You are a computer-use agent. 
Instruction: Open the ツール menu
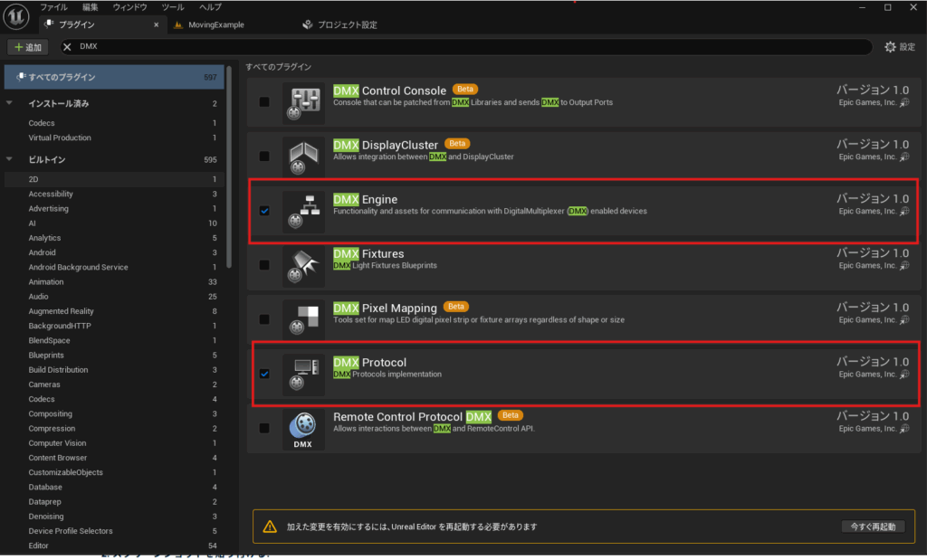(173, 7)
